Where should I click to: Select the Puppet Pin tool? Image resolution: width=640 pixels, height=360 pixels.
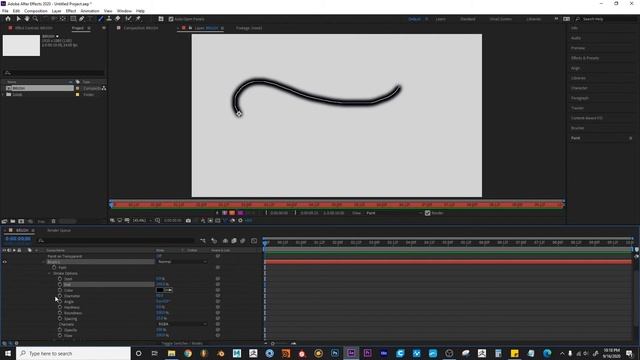138,19
